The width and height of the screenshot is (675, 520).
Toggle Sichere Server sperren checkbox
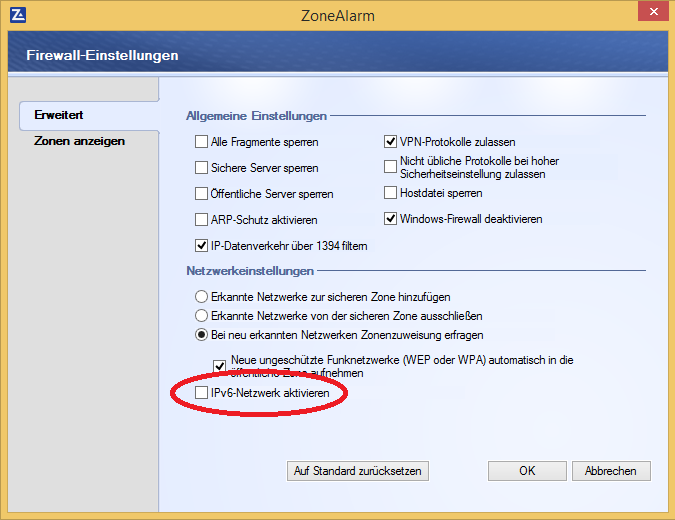pos(202,168)
